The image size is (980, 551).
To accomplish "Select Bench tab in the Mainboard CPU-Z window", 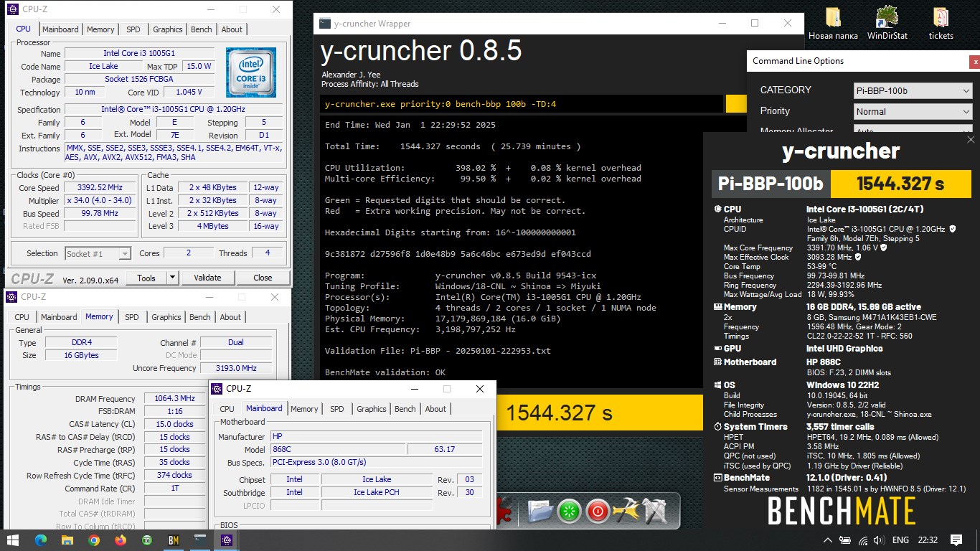I will (x=405, y=409).
